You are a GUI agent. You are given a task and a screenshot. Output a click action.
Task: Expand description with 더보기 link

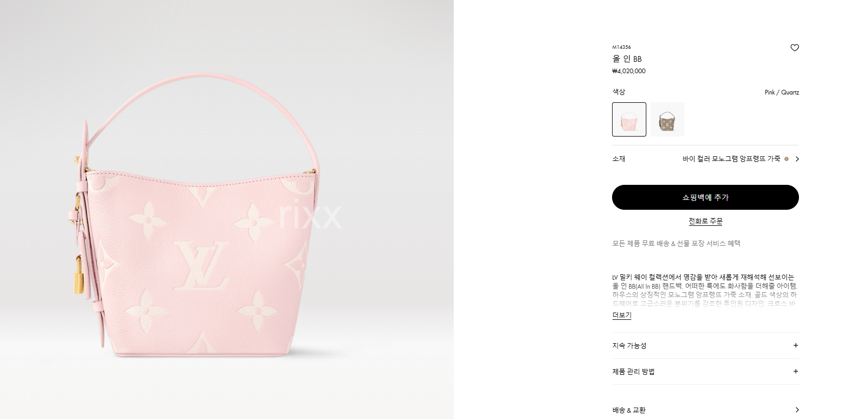(621, 315)
